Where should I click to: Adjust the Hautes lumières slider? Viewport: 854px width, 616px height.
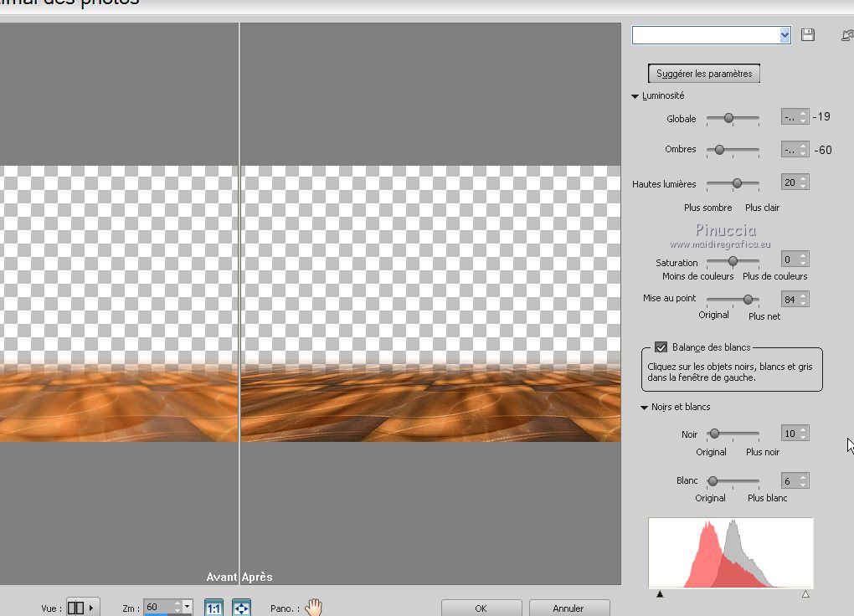point(737,183)
